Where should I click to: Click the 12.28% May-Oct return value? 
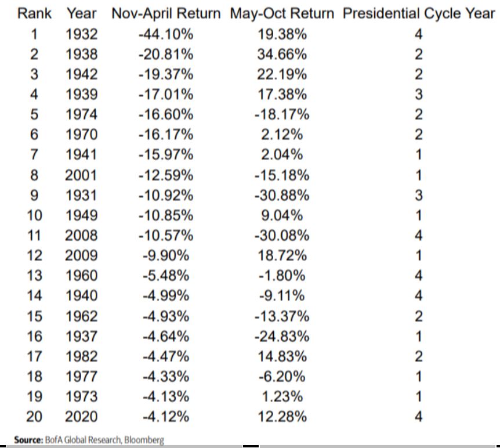(x=282, y=417)
